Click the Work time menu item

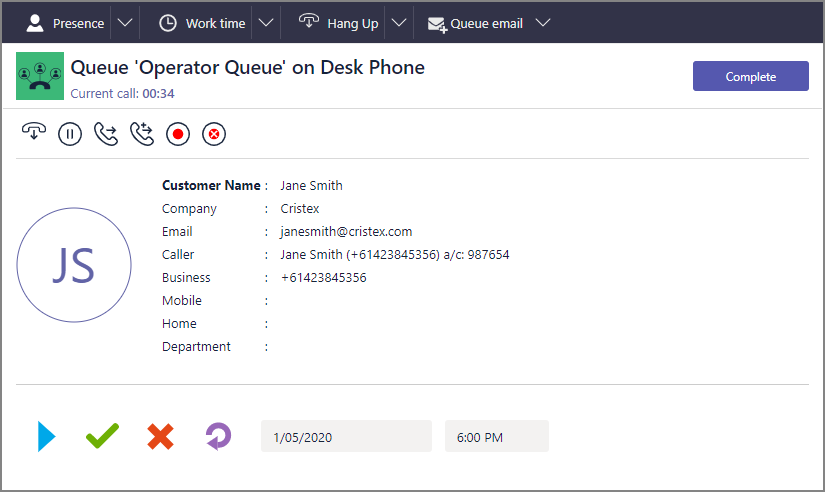(x=203, y=23)
